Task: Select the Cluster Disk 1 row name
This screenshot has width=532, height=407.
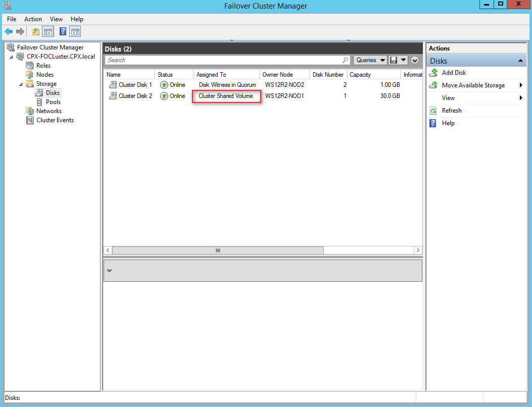Action: (x=135, y=85)
